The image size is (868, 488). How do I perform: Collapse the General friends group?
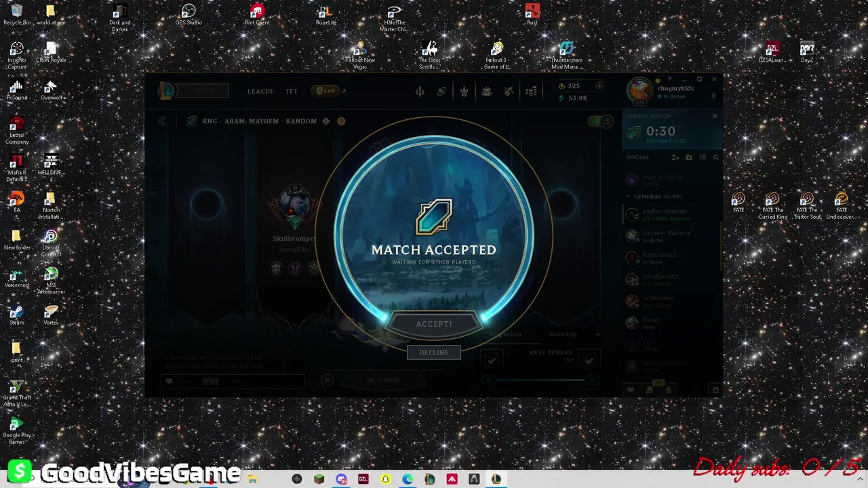pos(628,197)
